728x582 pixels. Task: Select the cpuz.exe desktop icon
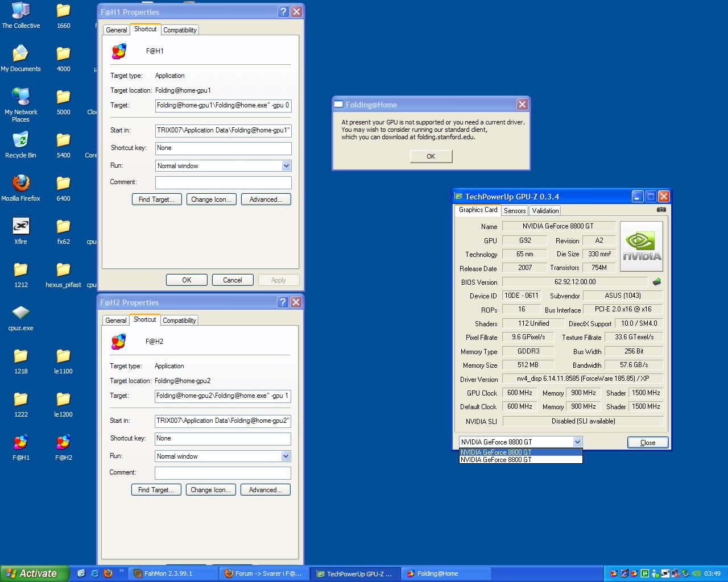point(21,318)
